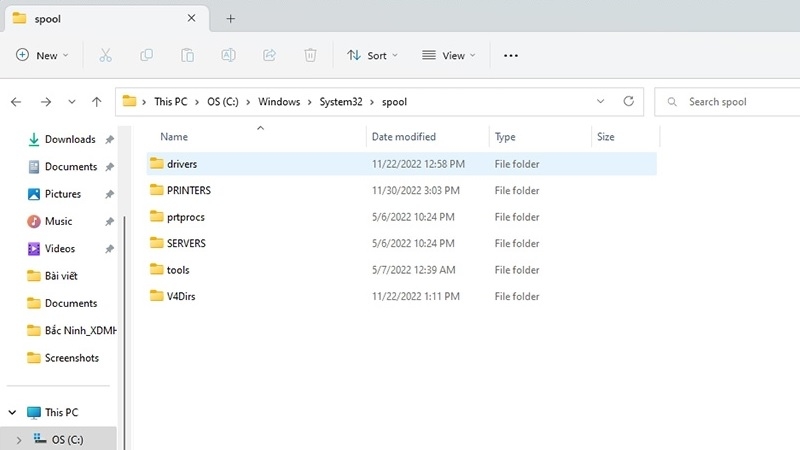
Task: Open the See more ellipsis menu
Action: pyautogui.click(x=511, y=56)
